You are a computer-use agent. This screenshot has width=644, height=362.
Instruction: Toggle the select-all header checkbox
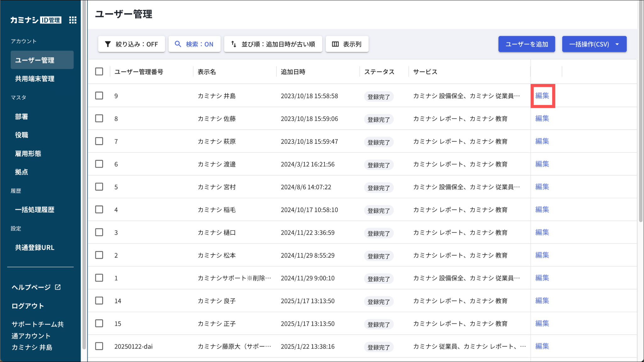(x=99, y=72)
